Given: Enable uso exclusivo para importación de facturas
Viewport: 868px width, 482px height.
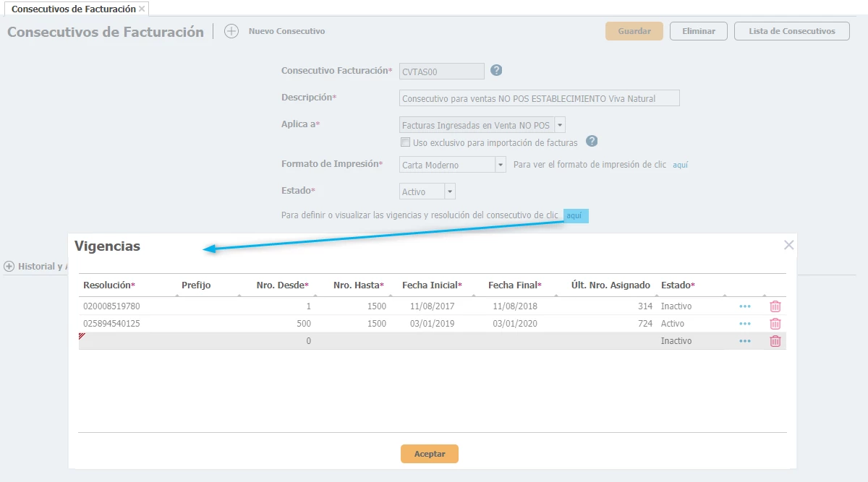Looking at the screenshot, I should (406, 142).
